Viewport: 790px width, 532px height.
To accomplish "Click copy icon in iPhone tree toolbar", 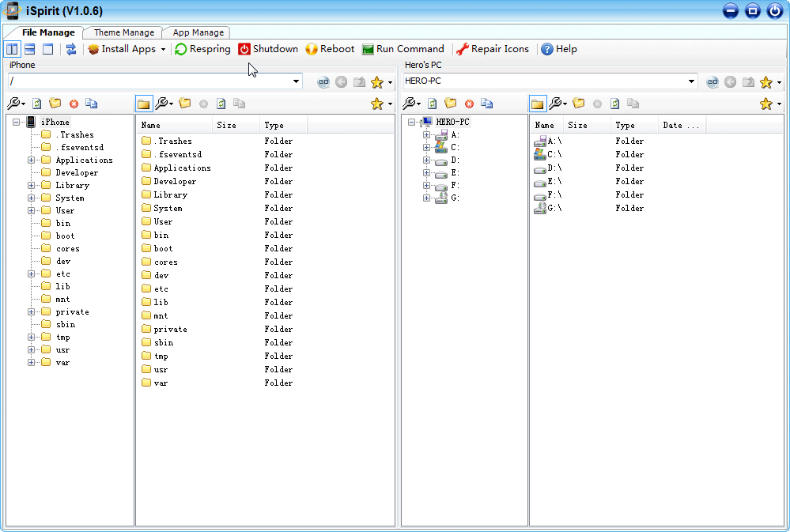I will point(91,104).
